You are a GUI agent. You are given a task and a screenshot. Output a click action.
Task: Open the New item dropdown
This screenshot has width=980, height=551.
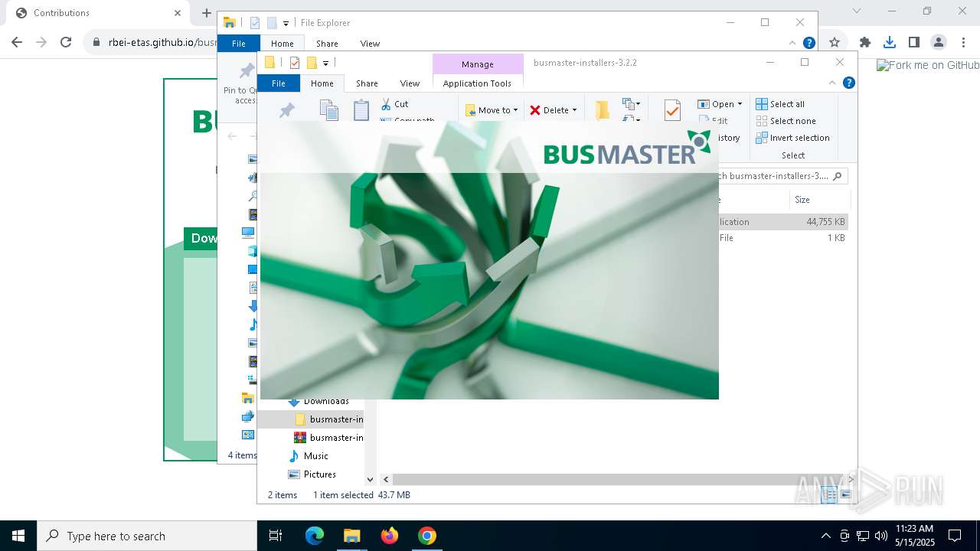pos(631,104)
